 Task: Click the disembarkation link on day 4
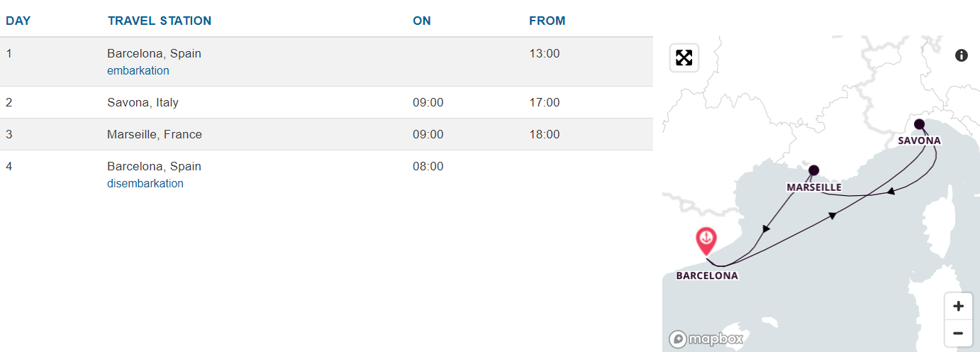click(145, 183)
